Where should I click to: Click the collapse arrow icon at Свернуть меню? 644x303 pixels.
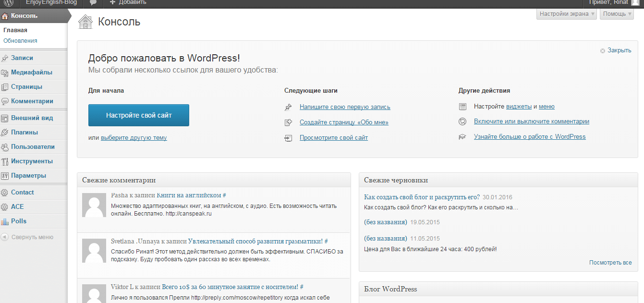coord(5,237)
